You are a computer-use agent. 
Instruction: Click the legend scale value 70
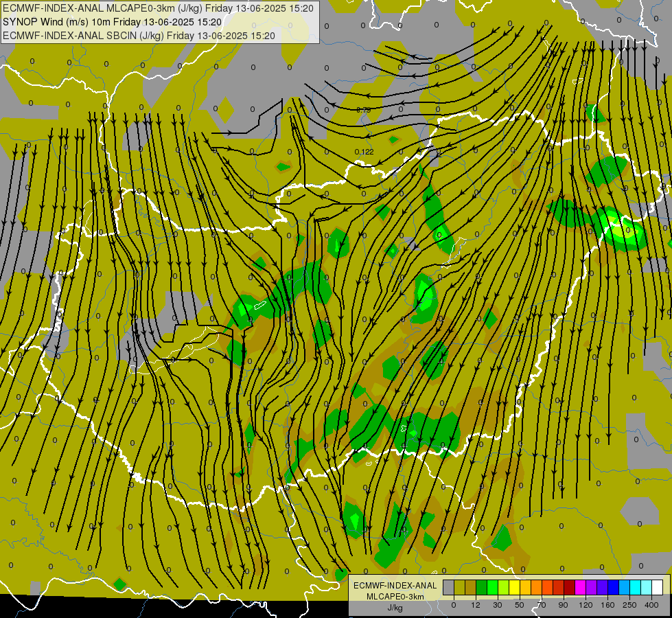(x=542, y=605)
